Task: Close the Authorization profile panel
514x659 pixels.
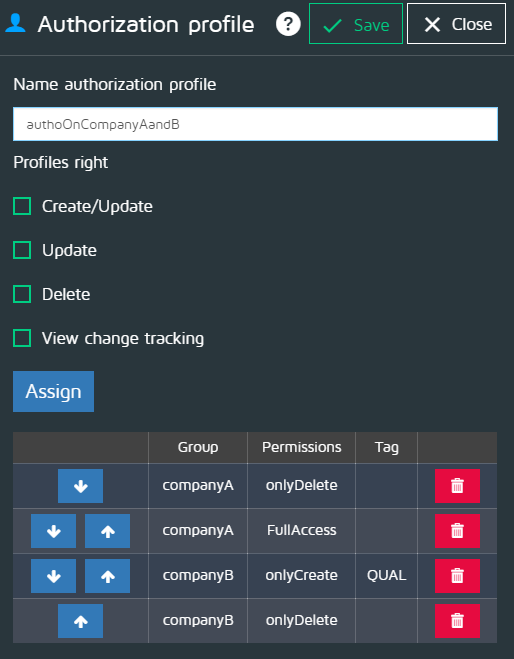Action: [456, 24]
